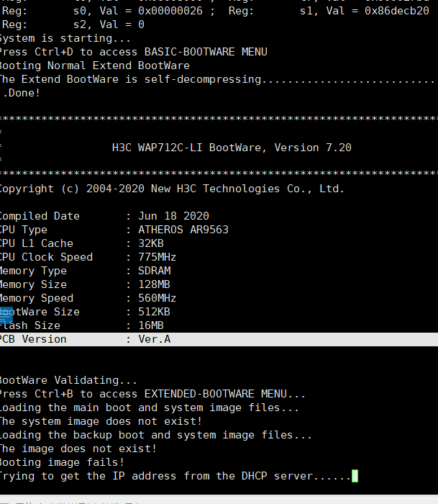This screenshot has height=504, width=438.
Task: Click 'BootWare Validating...' line
Action: click(x=68, y=381)
